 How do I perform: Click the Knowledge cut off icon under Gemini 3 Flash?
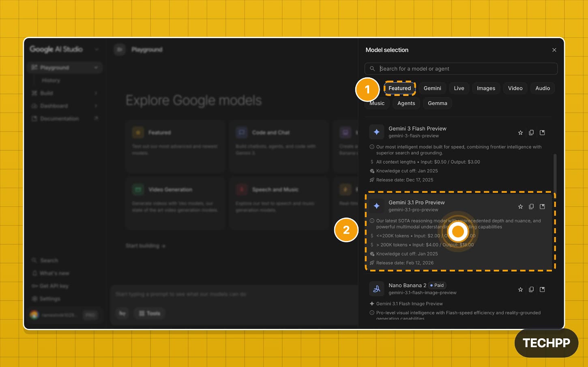tap(372, 171)
